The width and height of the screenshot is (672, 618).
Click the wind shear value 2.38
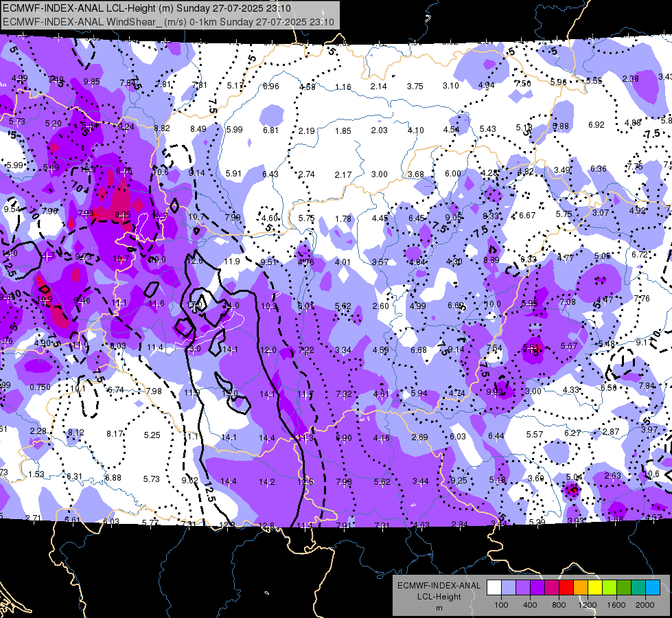pos(630,78)
